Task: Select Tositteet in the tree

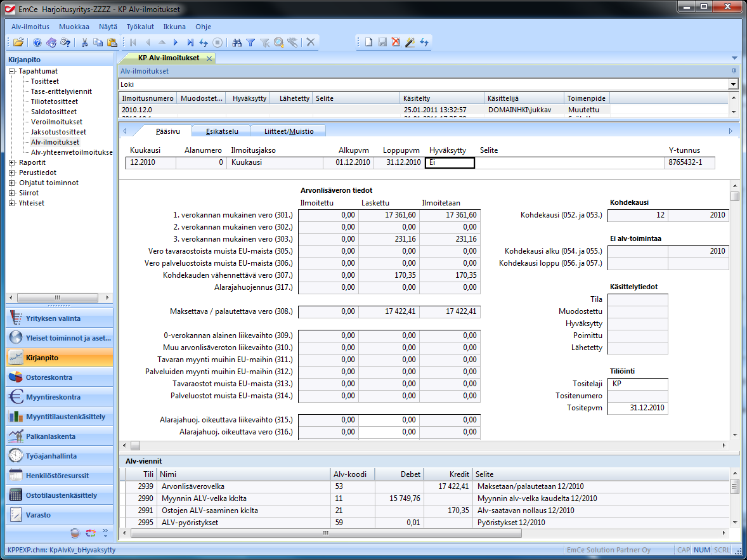Action: (x=45, y=81)
